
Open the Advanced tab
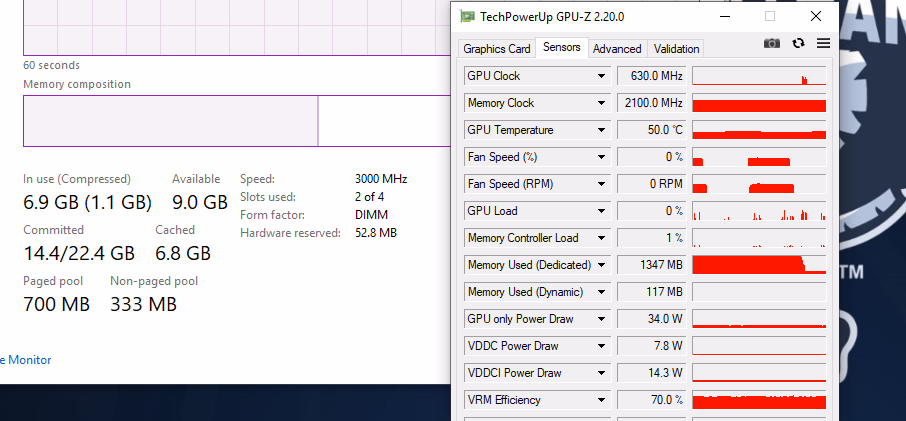(617, 49)
